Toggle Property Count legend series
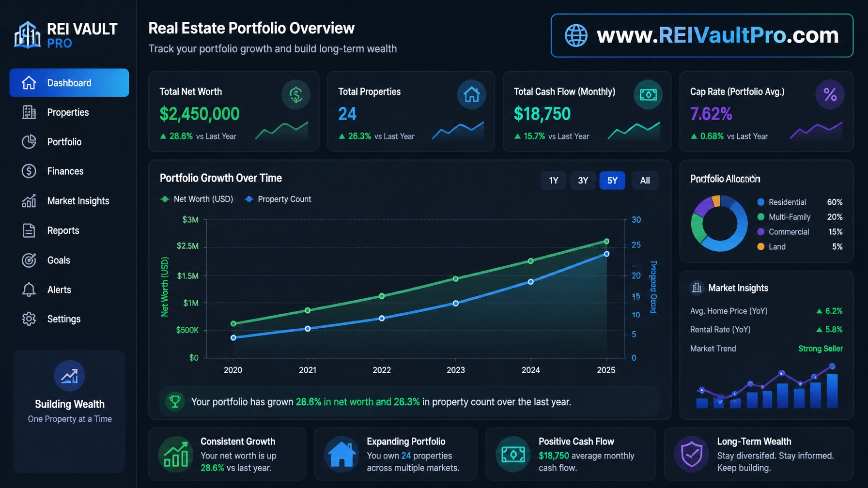Viewport: 868px width, 488px height. (x=278, y=199)
